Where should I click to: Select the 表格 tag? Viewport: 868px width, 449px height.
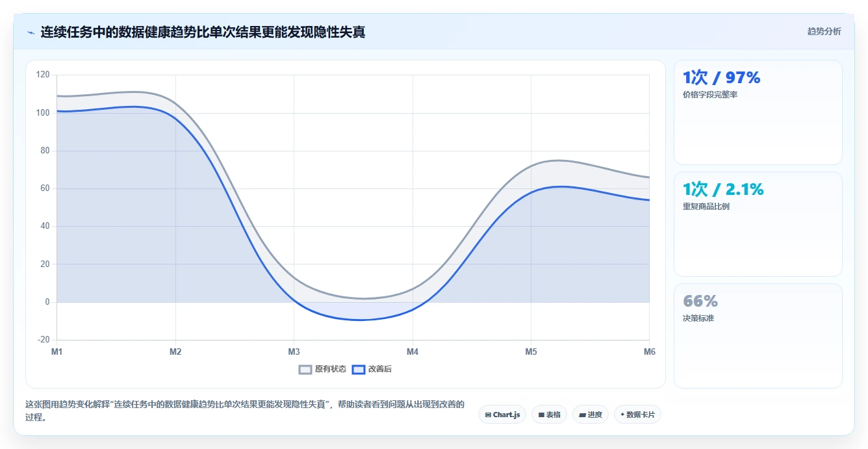(x=550, y=415)
